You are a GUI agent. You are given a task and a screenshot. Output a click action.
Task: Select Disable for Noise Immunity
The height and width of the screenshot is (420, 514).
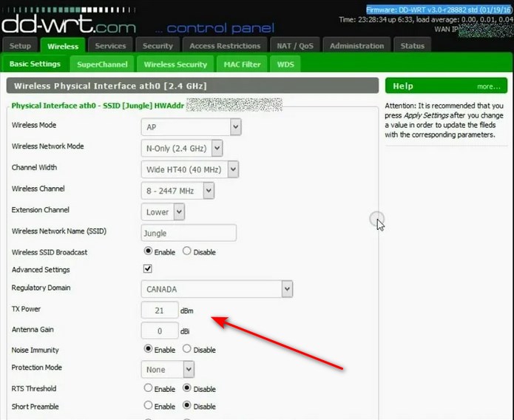coord(187,348)
